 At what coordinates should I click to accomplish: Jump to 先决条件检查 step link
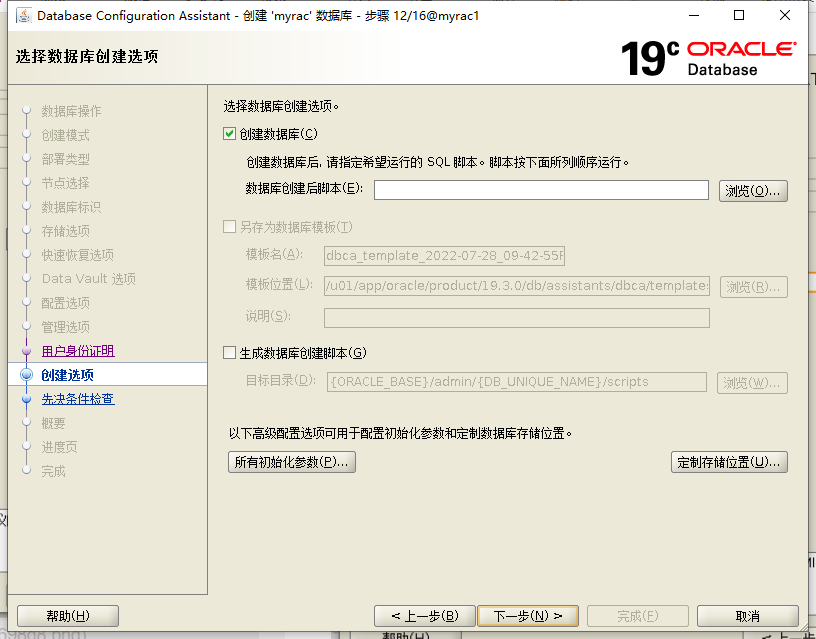78,399
